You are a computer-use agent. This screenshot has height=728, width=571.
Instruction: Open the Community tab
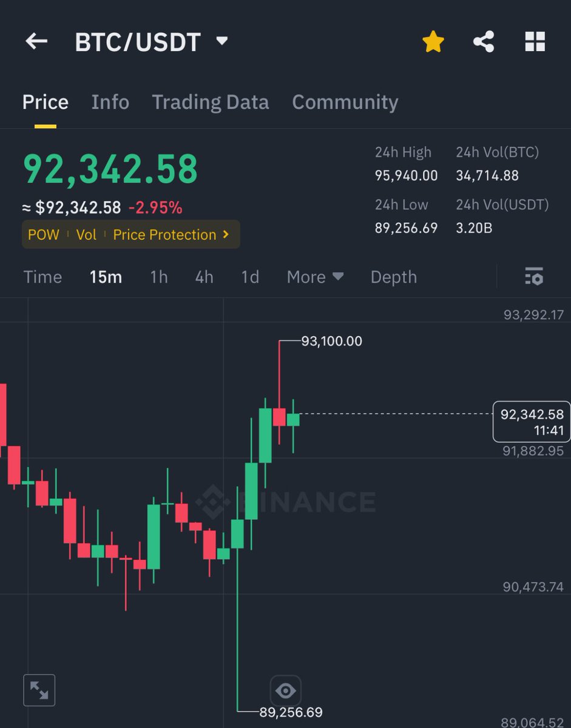pos(345,102)
